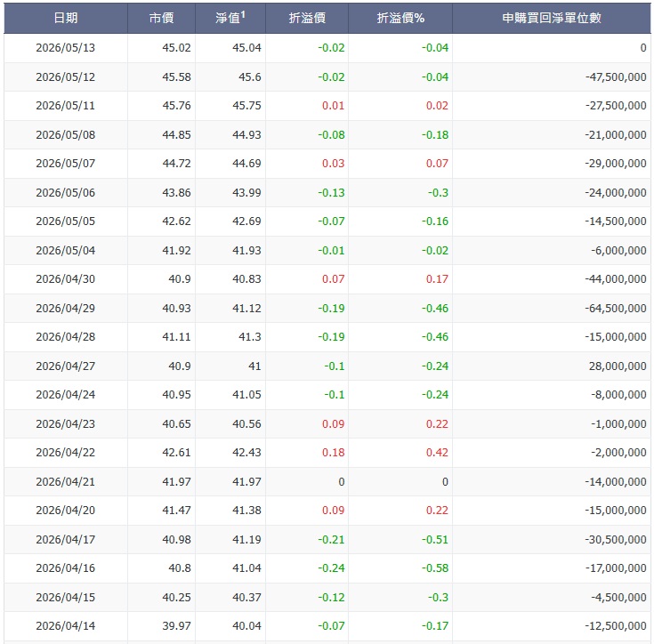Select date cell 2026/05/13

coord(66,48)
